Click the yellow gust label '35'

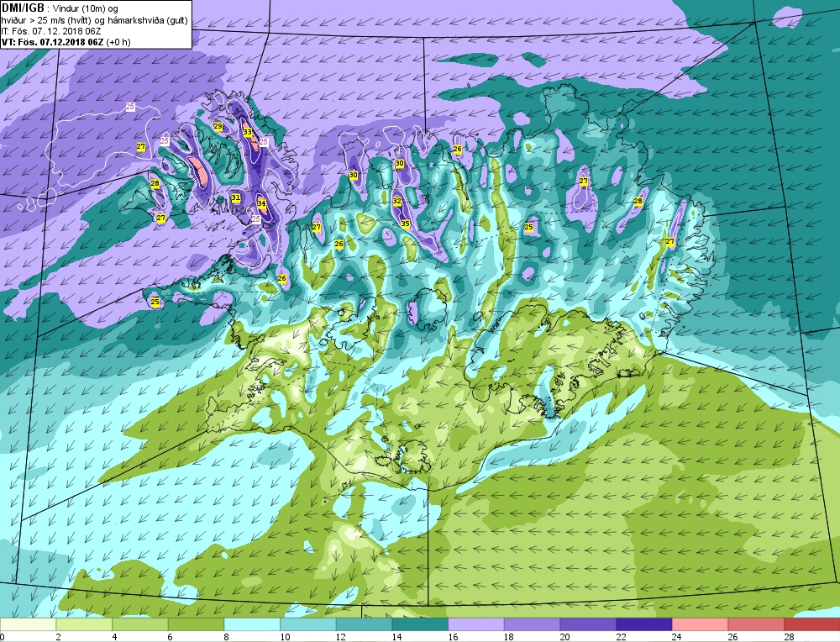click(405, 224)
